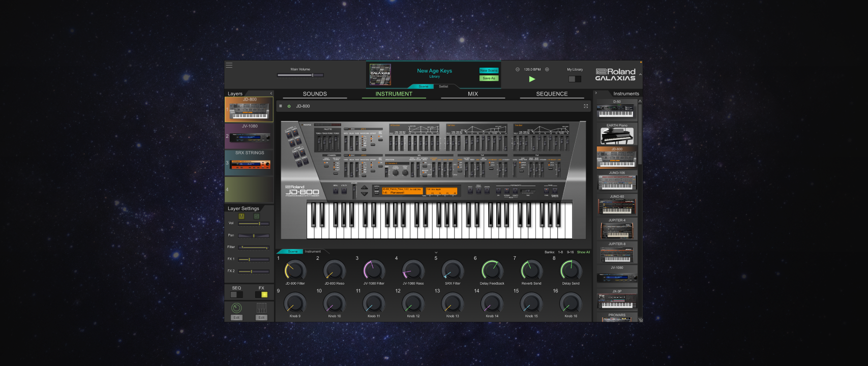Click the Instruments list scroll up arrow

click(640, 101)
